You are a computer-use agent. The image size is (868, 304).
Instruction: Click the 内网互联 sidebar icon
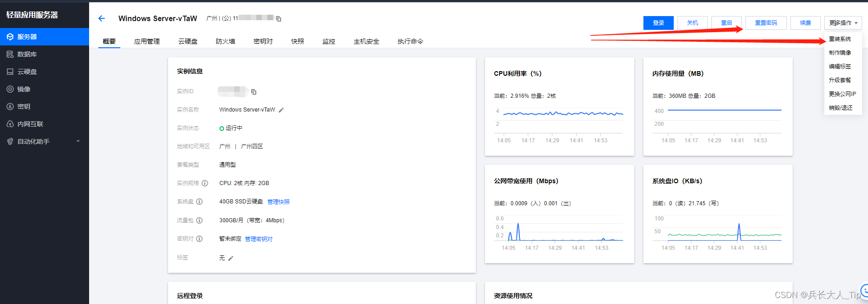[10, 124]
